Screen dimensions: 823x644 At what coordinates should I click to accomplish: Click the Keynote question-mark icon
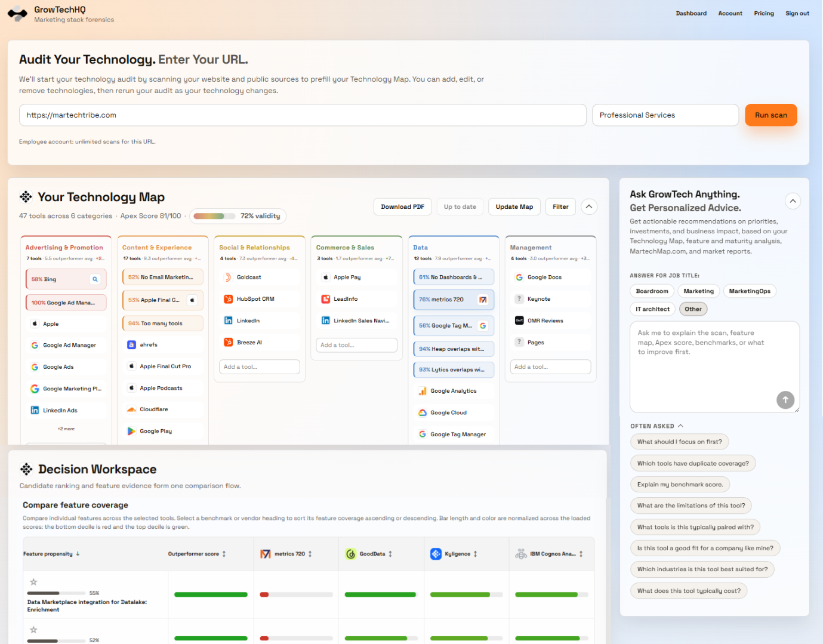[519, 299]
